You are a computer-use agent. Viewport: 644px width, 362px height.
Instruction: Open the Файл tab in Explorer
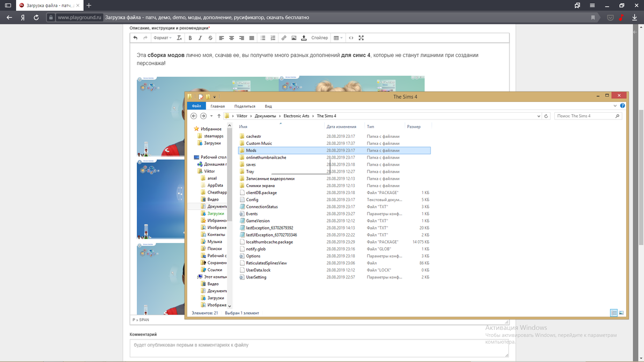pyautogui.click(x=196, y=106)
